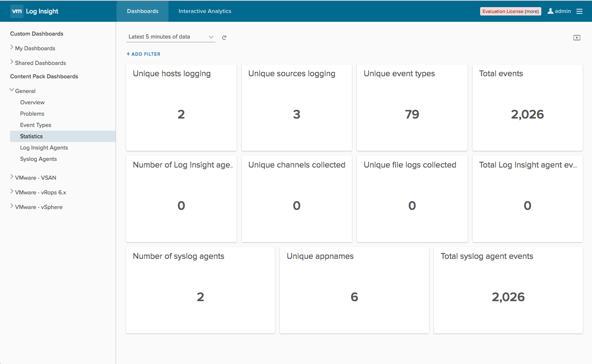The image size is (592, 364).
Task: Open the Syslog Agents dashboard
Action: [39, 159]
